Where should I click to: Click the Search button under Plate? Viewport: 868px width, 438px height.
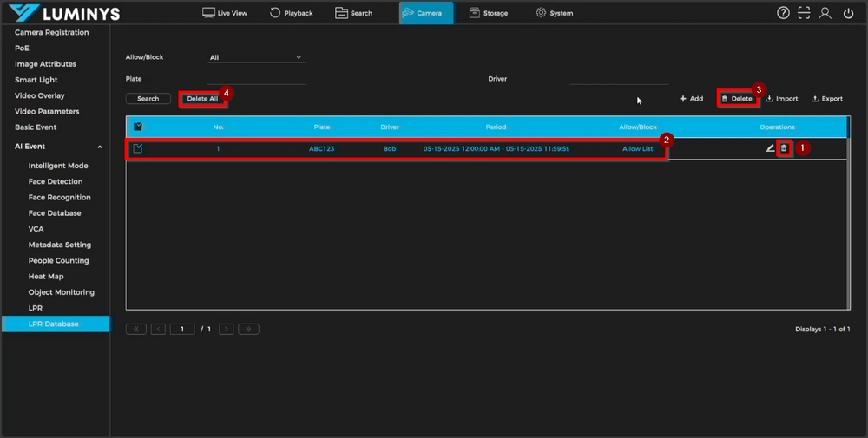[x=148, y=99]
